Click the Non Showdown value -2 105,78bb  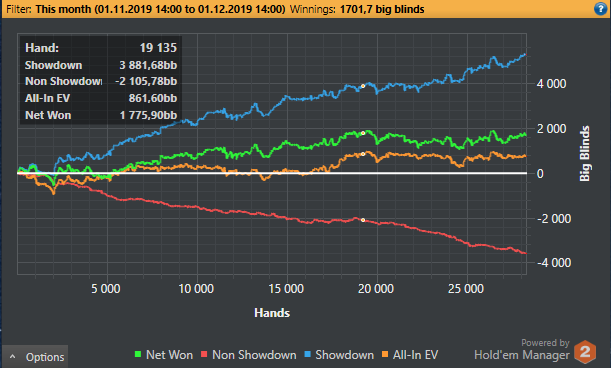tap(146, 81)
